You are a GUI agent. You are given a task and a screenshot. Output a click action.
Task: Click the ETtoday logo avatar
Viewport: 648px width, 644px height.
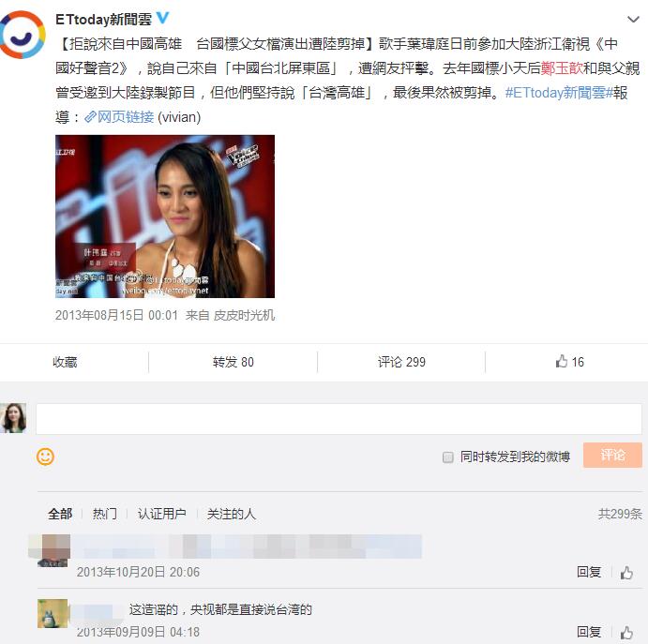click(x=23, y=35)
